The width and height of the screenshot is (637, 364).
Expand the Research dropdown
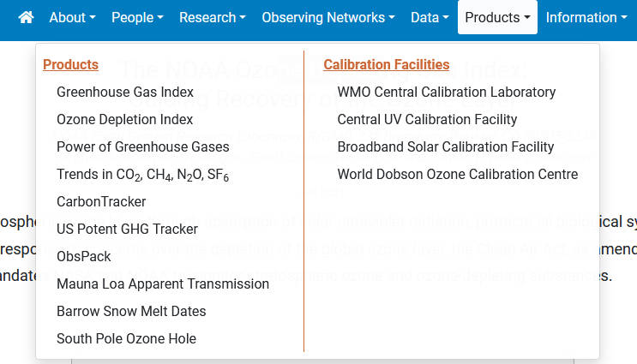coord(213,17)
